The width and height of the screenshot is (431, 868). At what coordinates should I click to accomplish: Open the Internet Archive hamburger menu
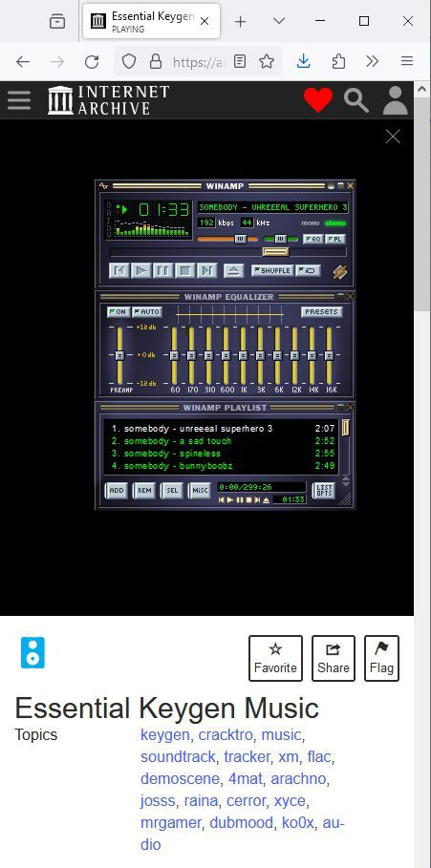click(x=19, y=100)
